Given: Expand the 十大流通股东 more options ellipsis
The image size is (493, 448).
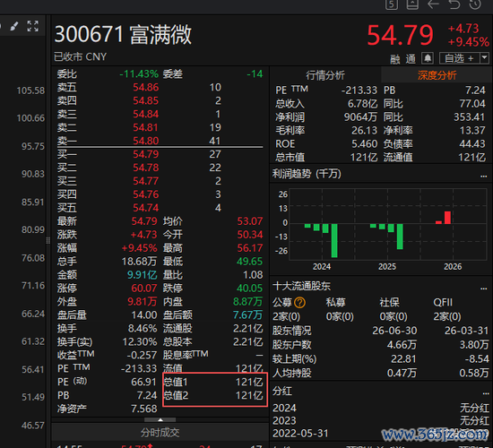Looking at the screenshot, I should 483,289.
